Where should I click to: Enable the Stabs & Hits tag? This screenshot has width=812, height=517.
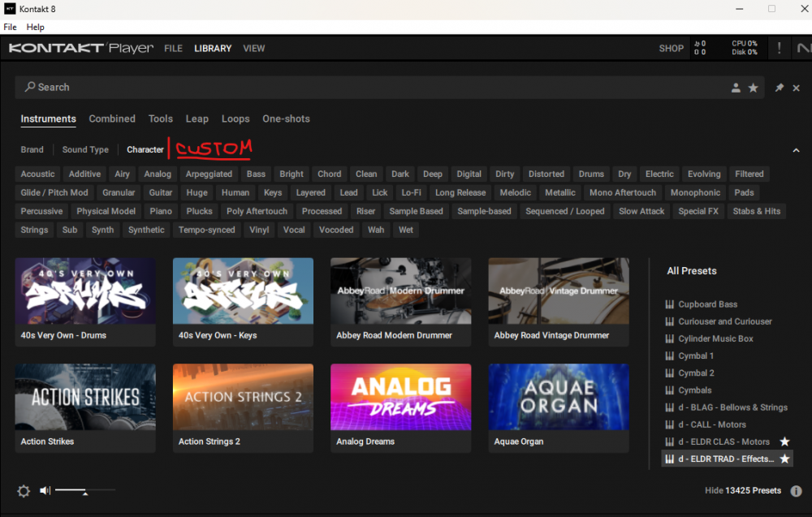pos(756,211)
